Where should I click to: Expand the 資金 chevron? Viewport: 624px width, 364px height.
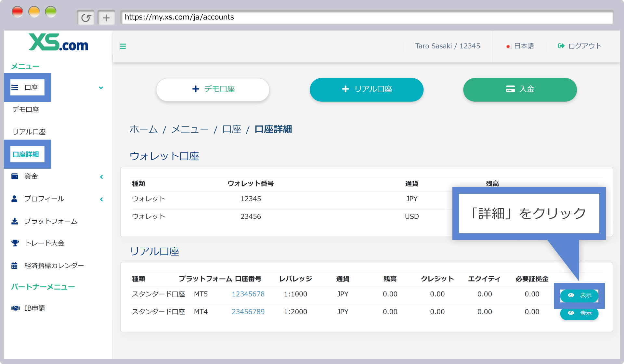pos(101,177)
